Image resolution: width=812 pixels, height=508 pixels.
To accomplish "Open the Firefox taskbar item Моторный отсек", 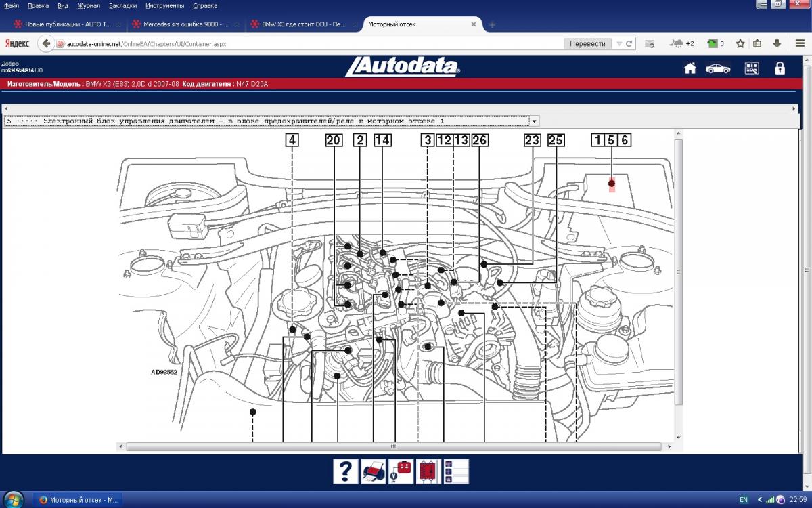I will click(x=78, y=500).
